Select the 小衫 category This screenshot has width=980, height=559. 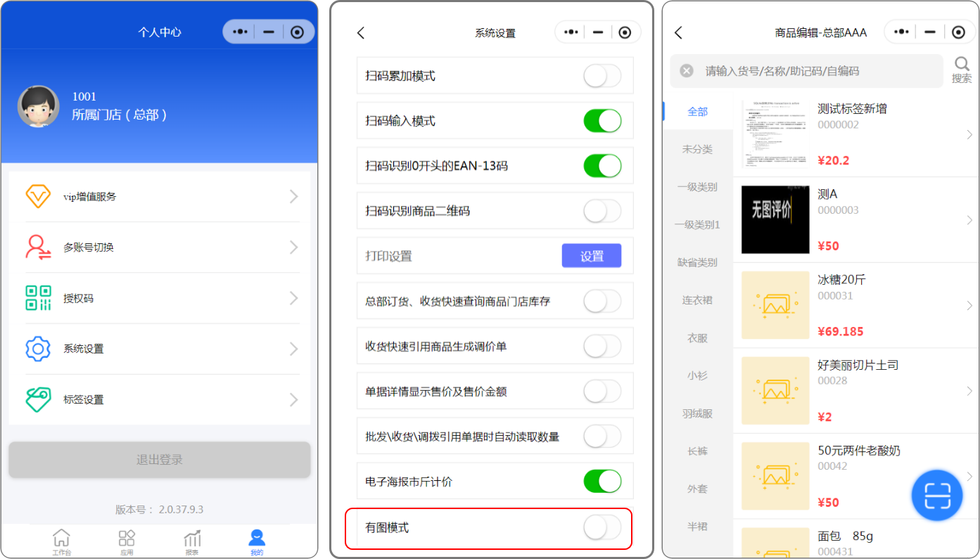698,375
